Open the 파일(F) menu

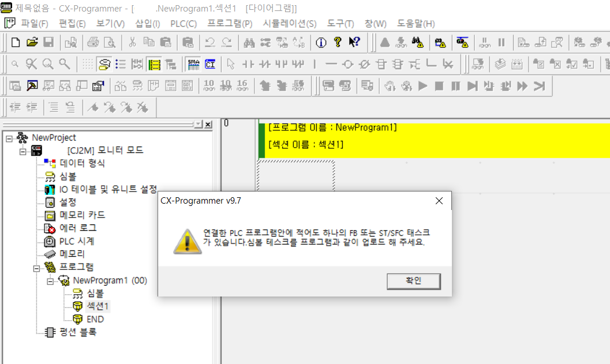click(34, 24)
